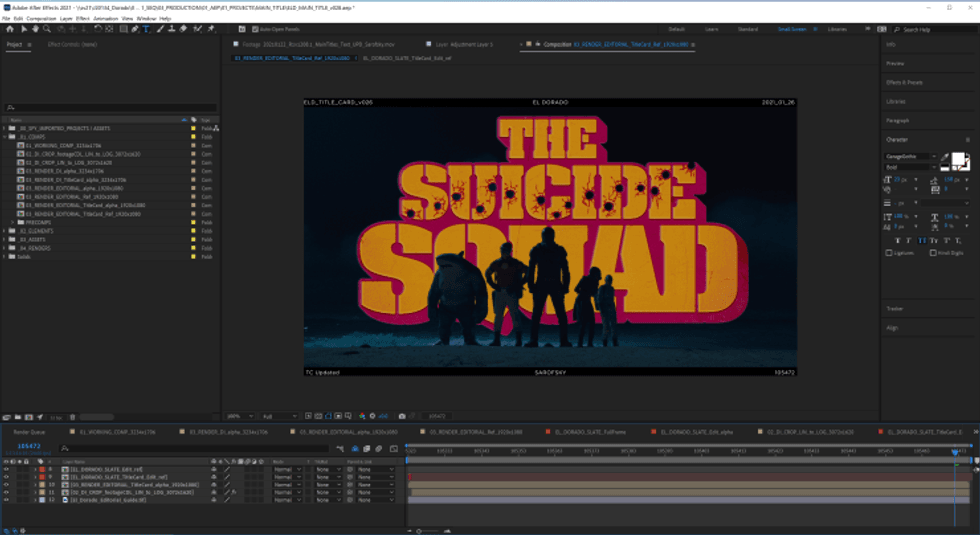This screenshot has width=980, height=535.
Task: Toggle the Hindi Digits checkbox
Action: click(x=933, y=253)
